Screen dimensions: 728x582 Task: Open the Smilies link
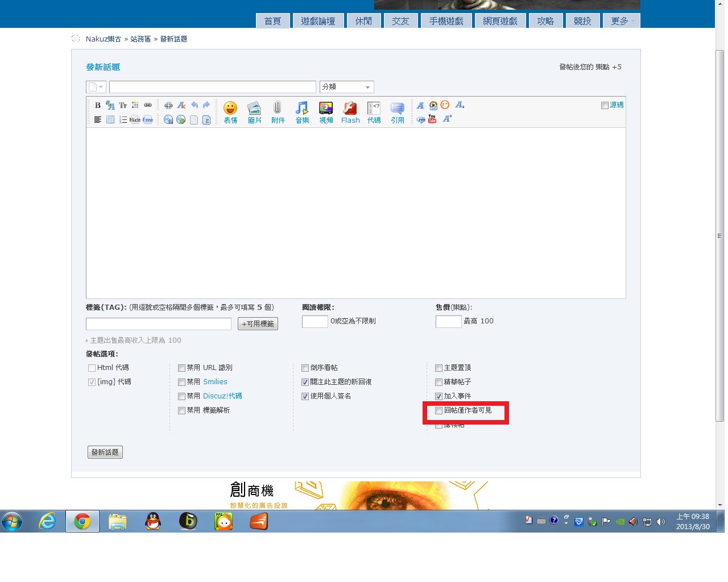click(215, 382)
